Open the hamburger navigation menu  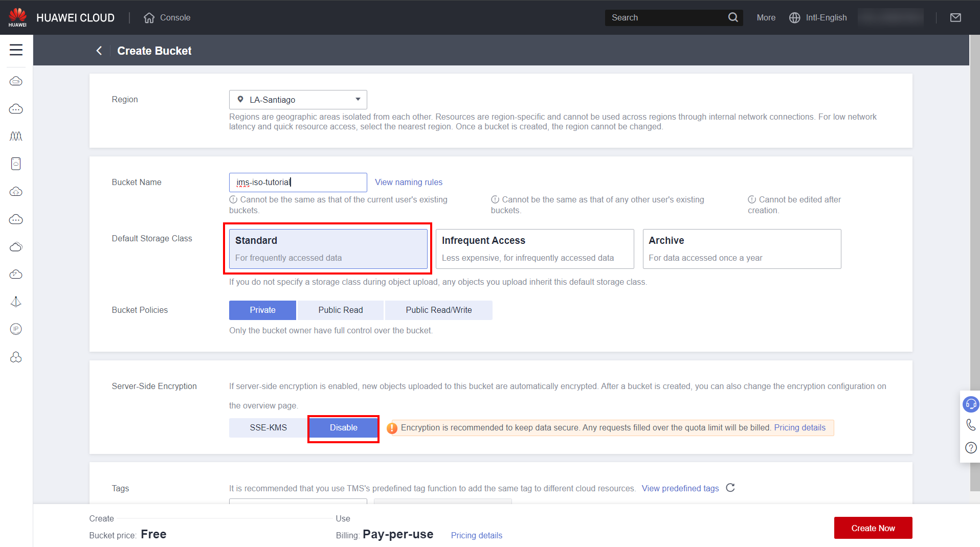click(16, 50)
